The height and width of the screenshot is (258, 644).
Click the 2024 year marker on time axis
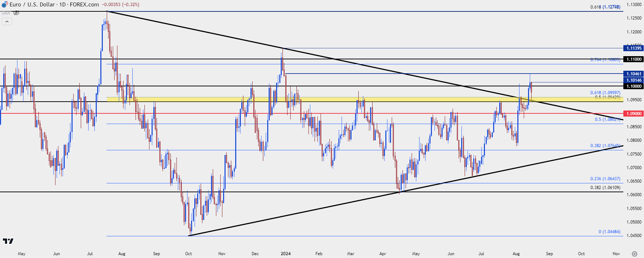click(x=286, y=254)
